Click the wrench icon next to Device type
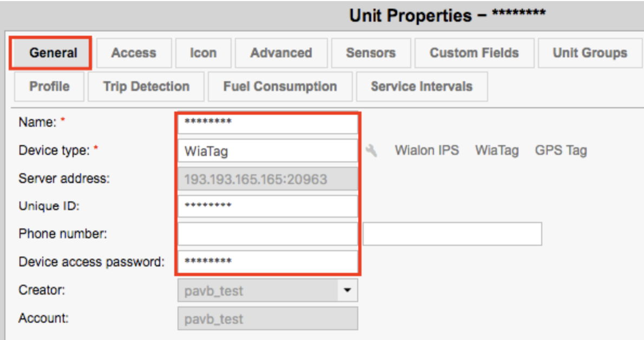Viewport: 644px width, 340px height. (x=371, y=151)
